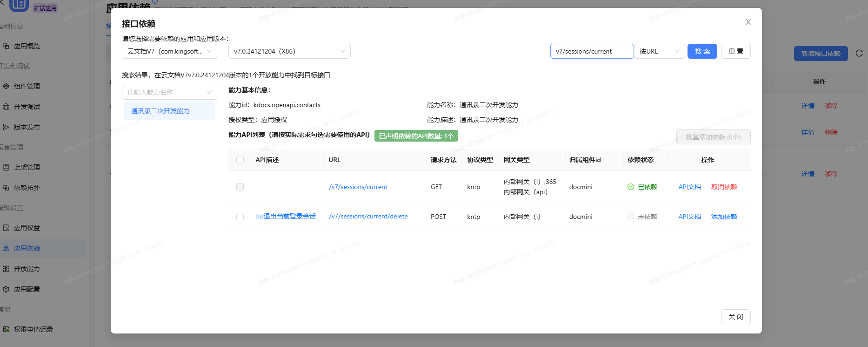868x347 pixels.
Task: Open 版本发布 in the sidebar
Action: coord(27,127)
